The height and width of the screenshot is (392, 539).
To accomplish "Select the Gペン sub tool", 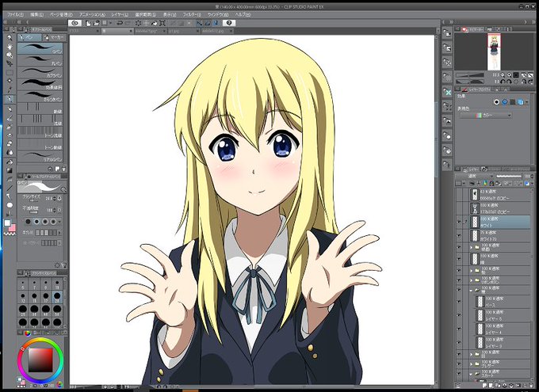I will tap(40, 48).
